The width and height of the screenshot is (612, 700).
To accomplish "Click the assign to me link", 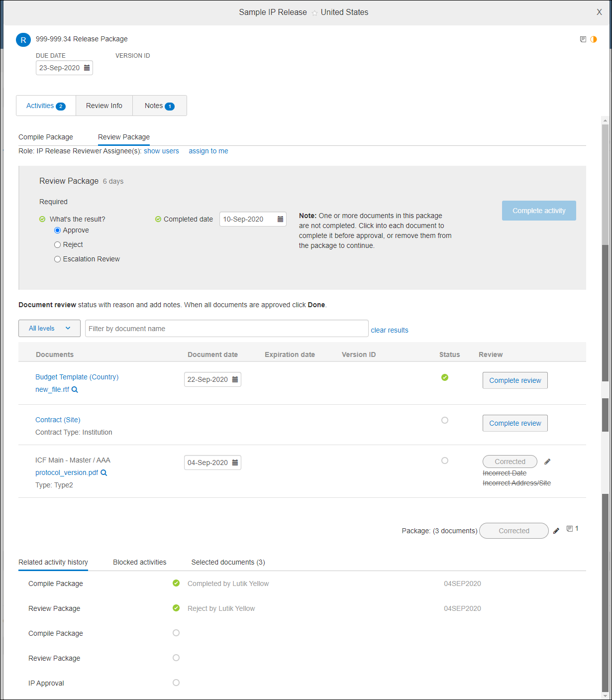I will [208, 151].
